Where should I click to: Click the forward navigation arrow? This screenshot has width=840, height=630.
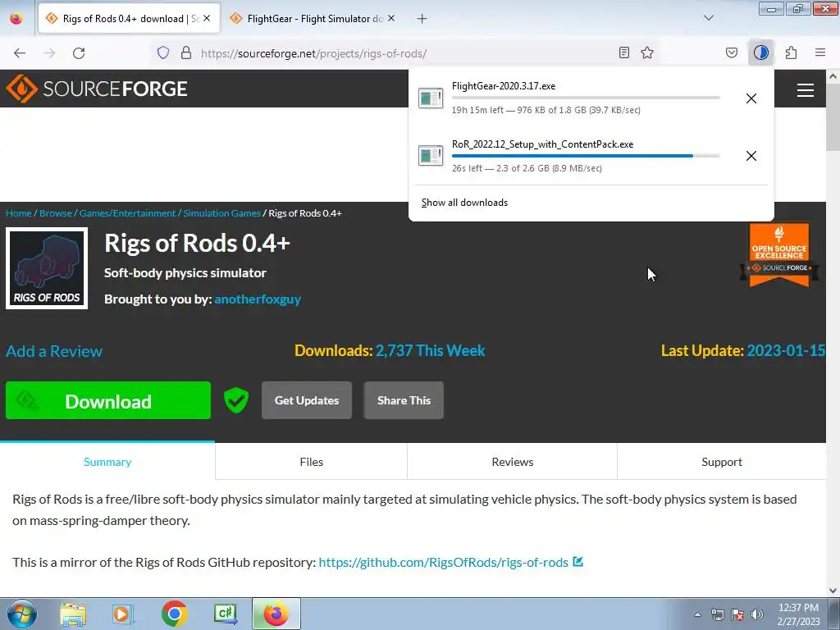(x=49, y=53)
